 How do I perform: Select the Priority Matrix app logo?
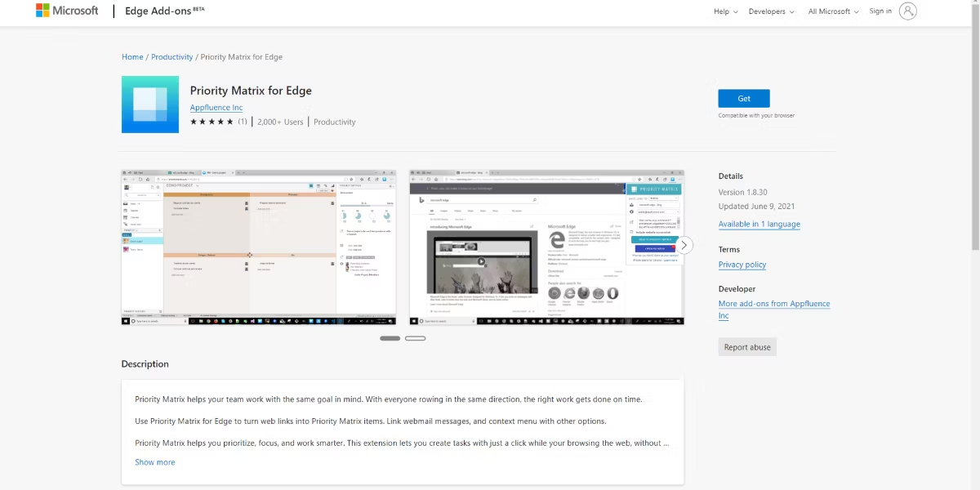pos(150,105)
